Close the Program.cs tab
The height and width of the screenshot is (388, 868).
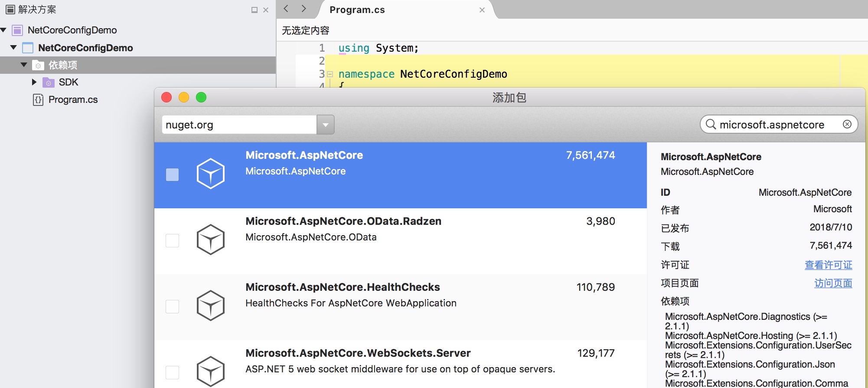click(x=482, y=10)
